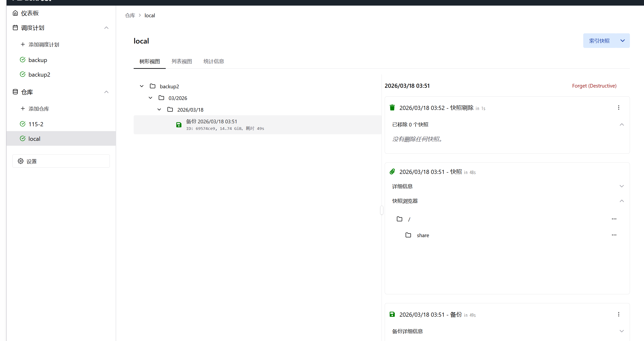Click the panel divider resize handle
The image size is (644, 341).
click(x=382, y=210)
